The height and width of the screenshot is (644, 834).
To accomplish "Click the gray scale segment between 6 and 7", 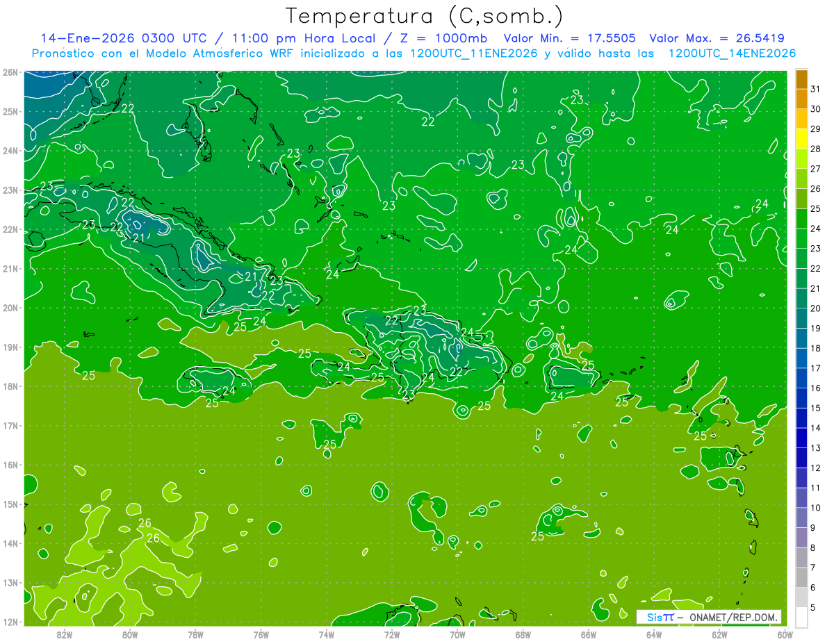I will point(801,577).
